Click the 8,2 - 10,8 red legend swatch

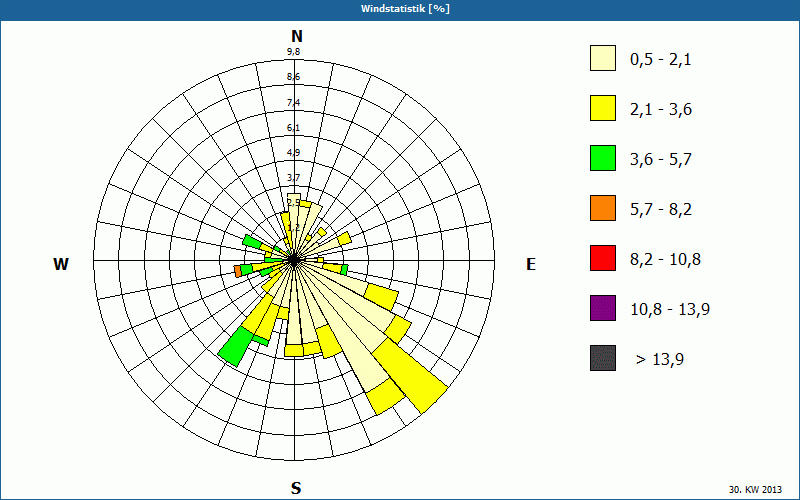[603, 258]
